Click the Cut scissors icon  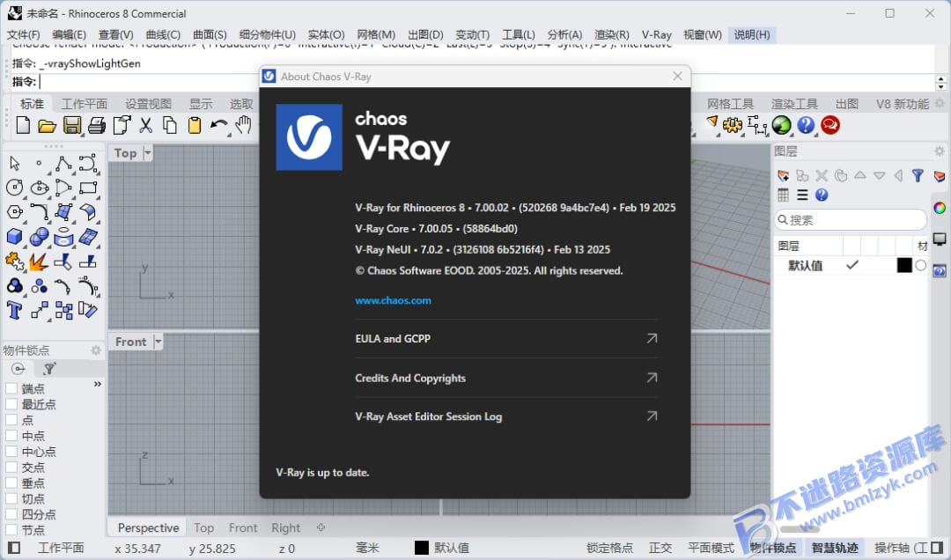(145, 126)
